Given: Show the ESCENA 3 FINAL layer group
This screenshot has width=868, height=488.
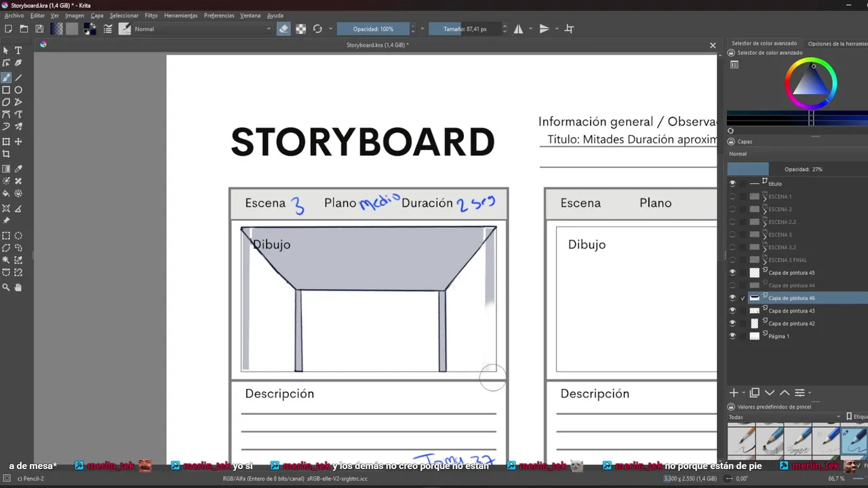Looking at the screenshot, I should 732,260.
